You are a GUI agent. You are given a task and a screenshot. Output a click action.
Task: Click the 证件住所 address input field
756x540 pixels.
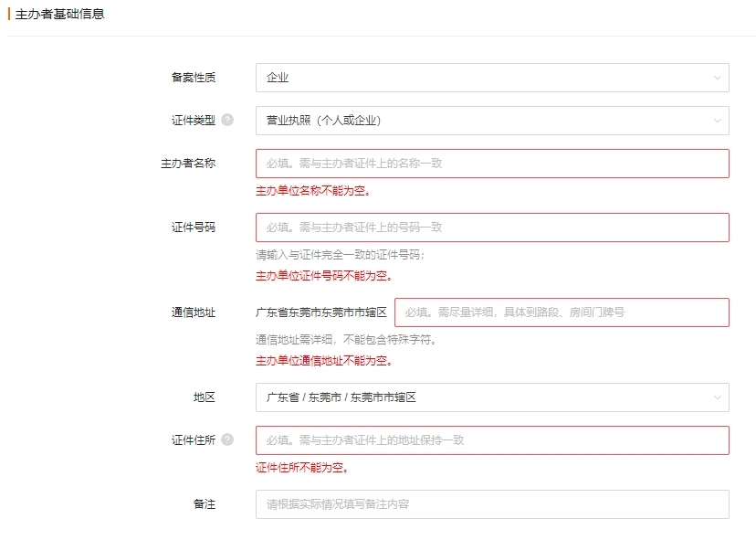(x=491, y=440)
